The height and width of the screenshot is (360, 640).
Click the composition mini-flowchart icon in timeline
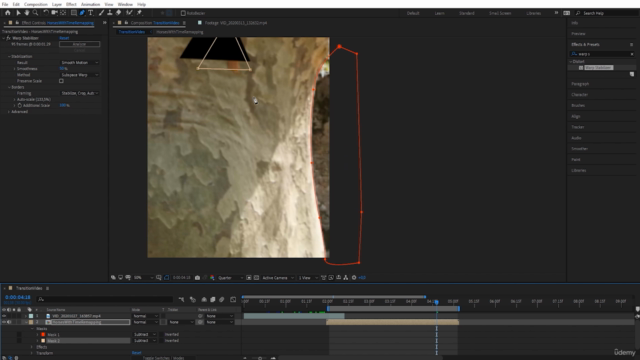182,299
